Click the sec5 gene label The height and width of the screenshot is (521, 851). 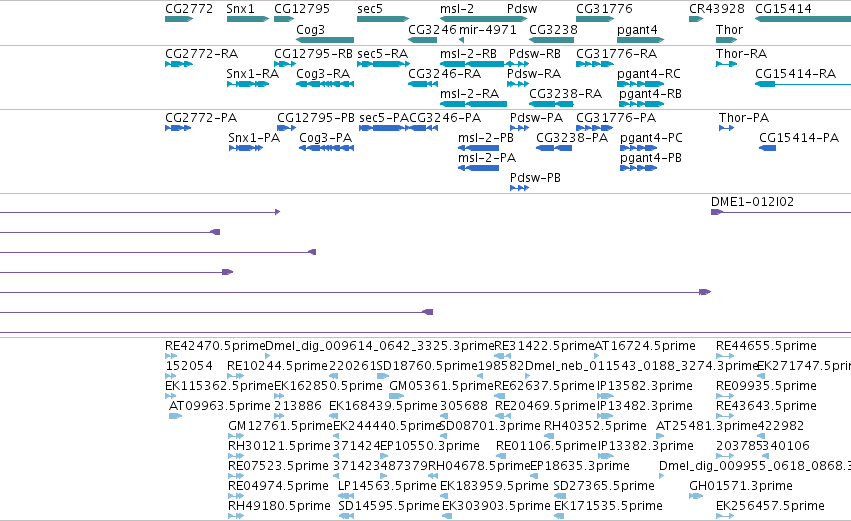pos(370,9)
